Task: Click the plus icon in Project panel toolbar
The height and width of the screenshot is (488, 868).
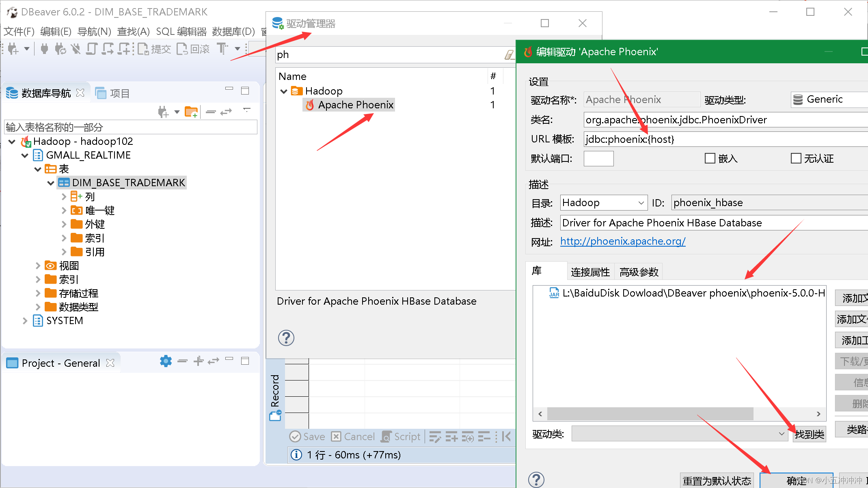Action: (x=199, y=361)
